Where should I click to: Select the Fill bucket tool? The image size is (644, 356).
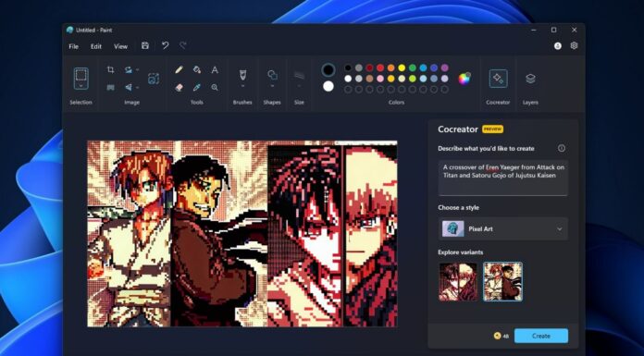(x=197, y=69)
